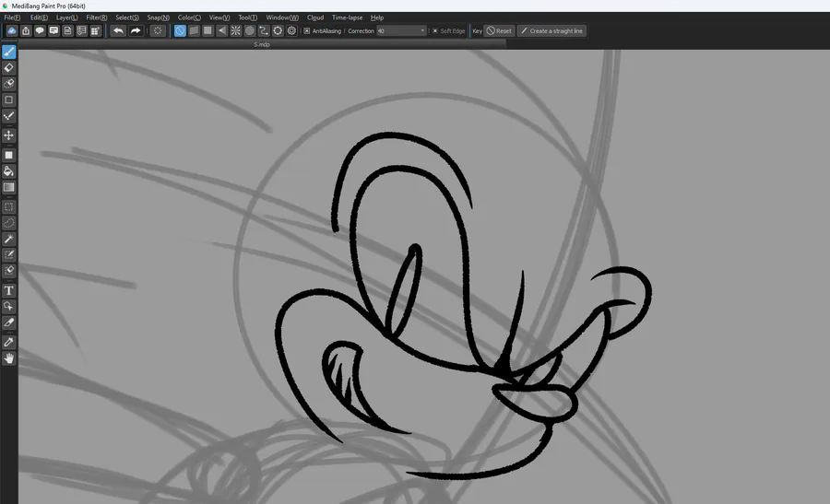Click the document page icon
The width and height of the screenshot is (830, 504).
[67, 30]
